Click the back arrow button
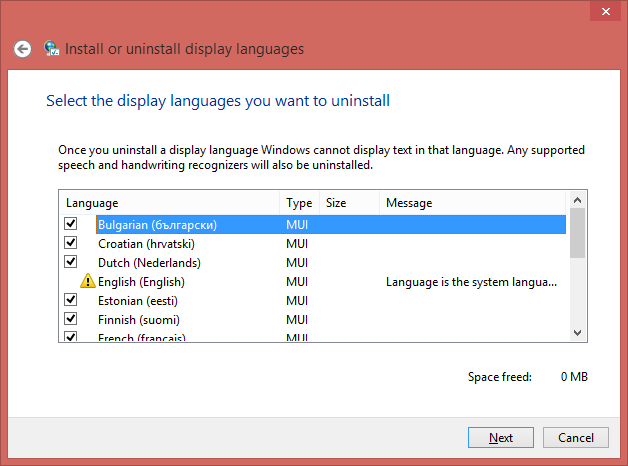This screenshot has height=466, width=628. pos(23,49)
